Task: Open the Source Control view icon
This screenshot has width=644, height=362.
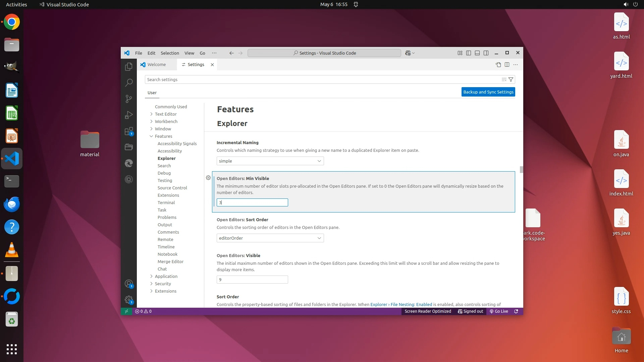Action: pyautogui.click(x=129, y=99)
